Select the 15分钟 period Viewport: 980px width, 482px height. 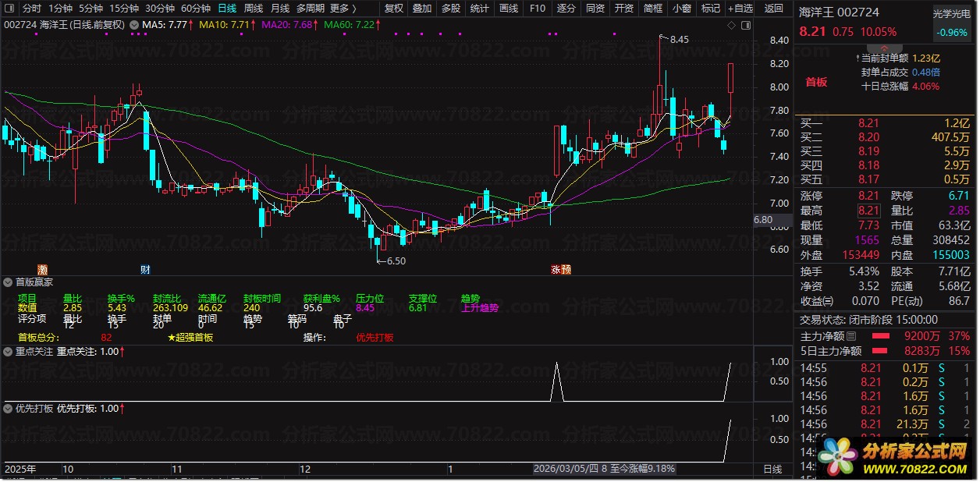(123, 9)
